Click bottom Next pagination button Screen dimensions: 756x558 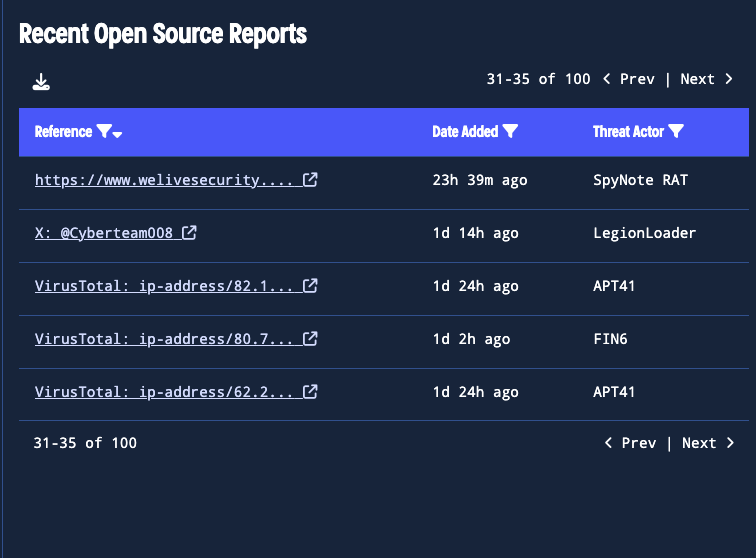point(699,443)
